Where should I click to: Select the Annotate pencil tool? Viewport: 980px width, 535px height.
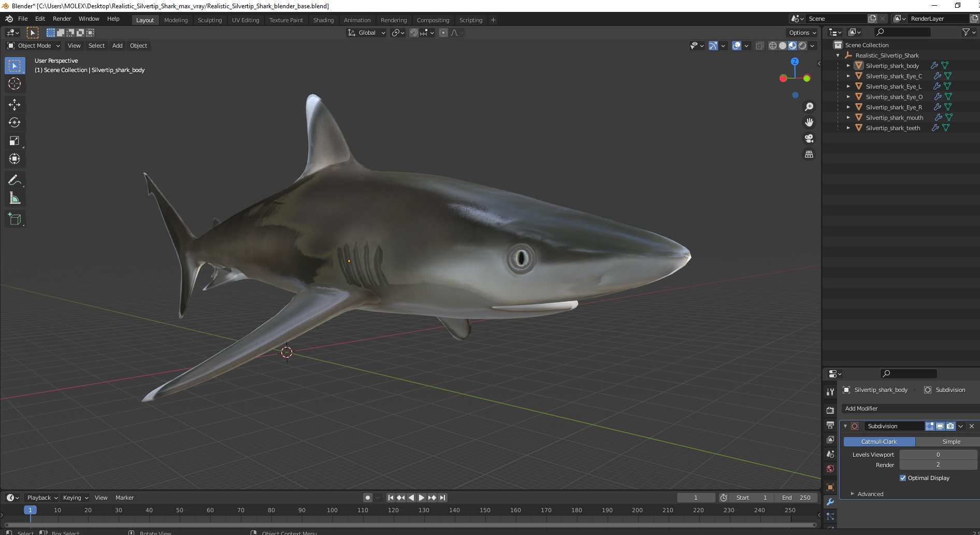15,180
